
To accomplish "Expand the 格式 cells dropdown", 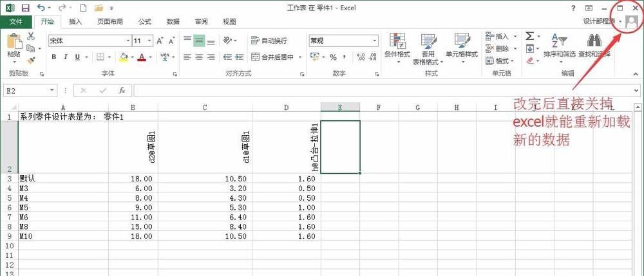I will [x=513, y=60].
